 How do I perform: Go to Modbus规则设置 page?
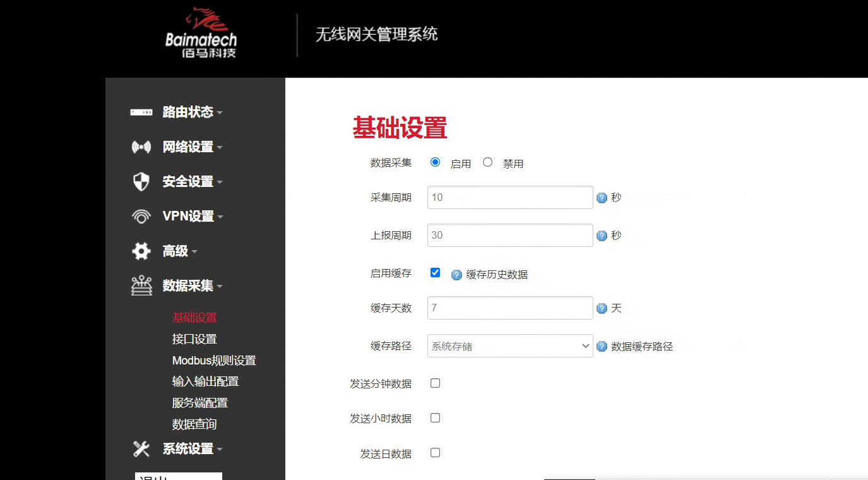pos(215,360)
